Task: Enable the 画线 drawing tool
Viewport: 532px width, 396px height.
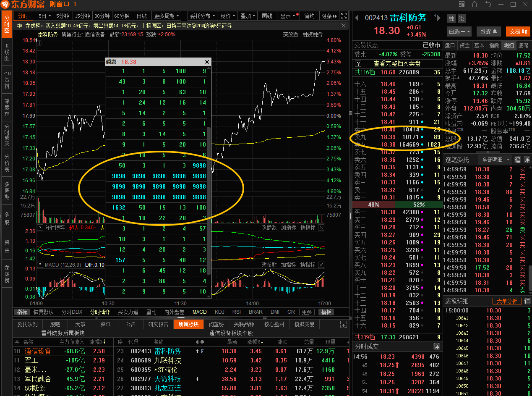Action: 267,16
